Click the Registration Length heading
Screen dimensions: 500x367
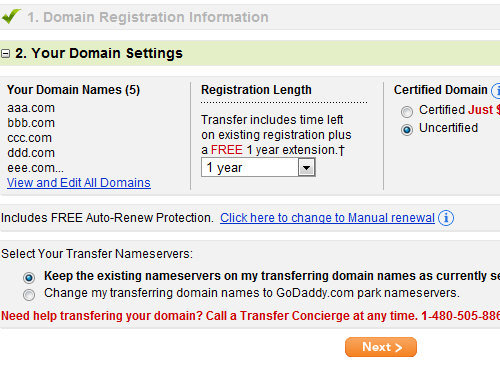click(256, 90)
